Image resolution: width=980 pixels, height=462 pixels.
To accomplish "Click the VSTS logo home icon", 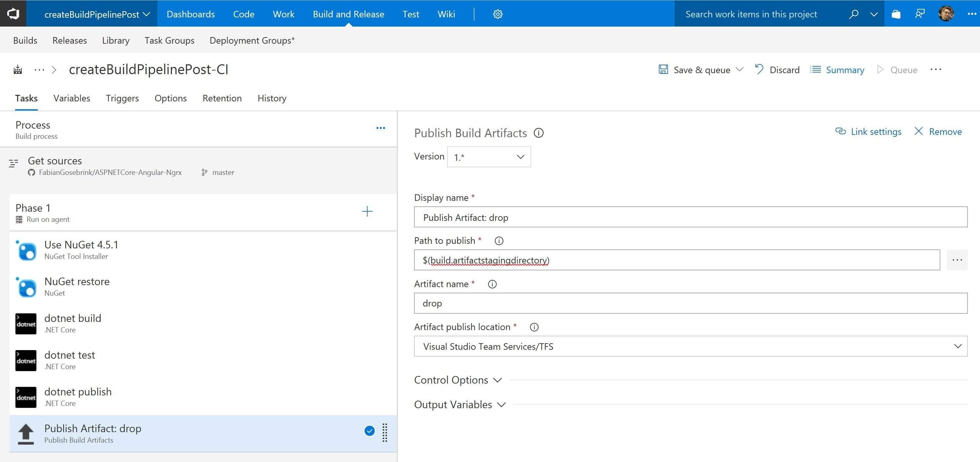I will pyautogui.click(x=13, y=14).
